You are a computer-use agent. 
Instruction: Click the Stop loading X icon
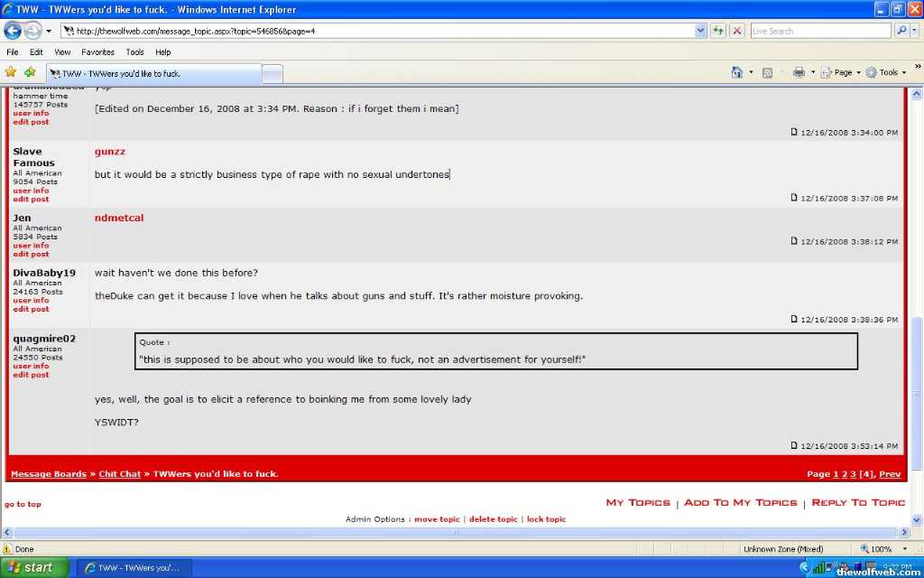[737, 31]
